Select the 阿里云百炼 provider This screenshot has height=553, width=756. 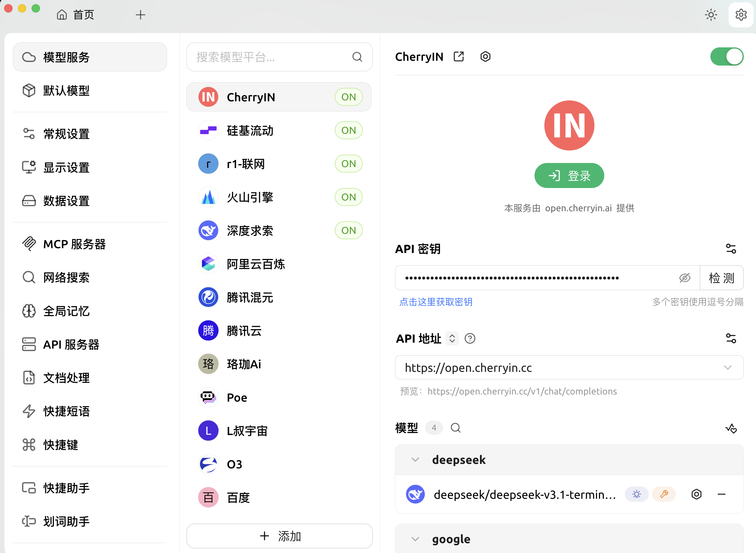click(x=279, y=264)
